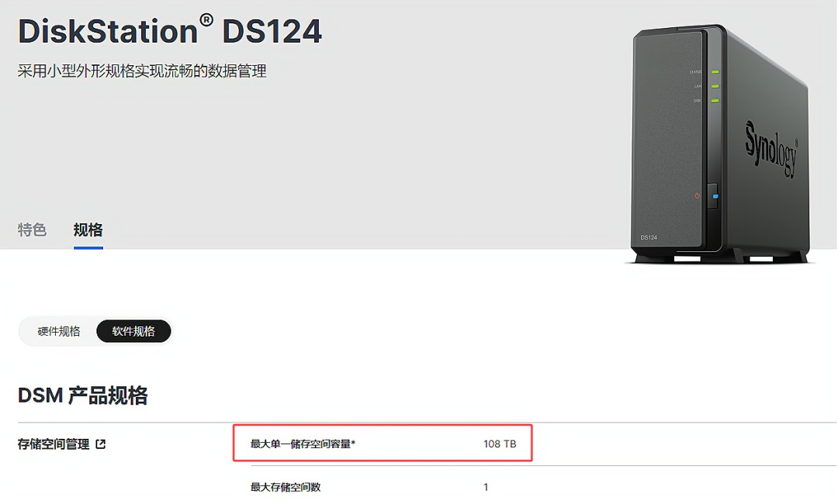Switch to the 特色 tab

point(32,230)
